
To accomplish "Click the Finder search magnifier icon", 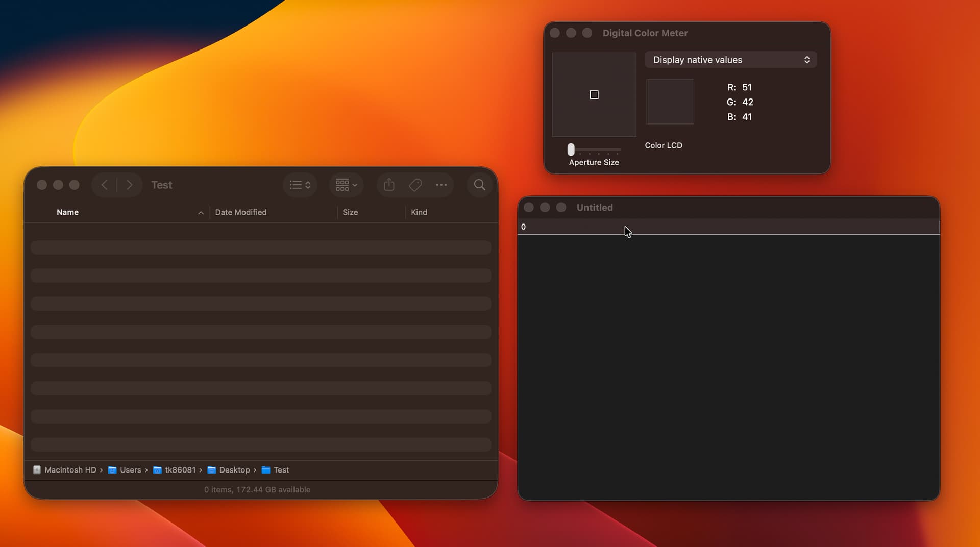I will tap(479, 185).
